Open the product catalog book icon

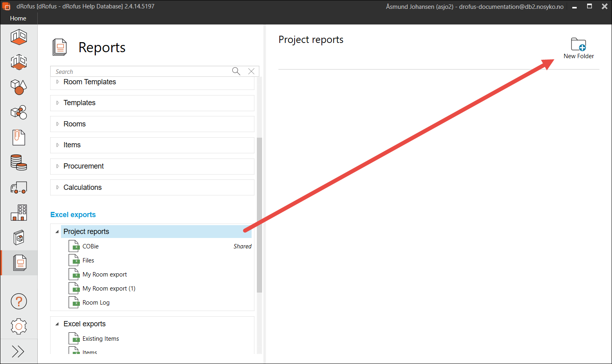click(18, 238)
